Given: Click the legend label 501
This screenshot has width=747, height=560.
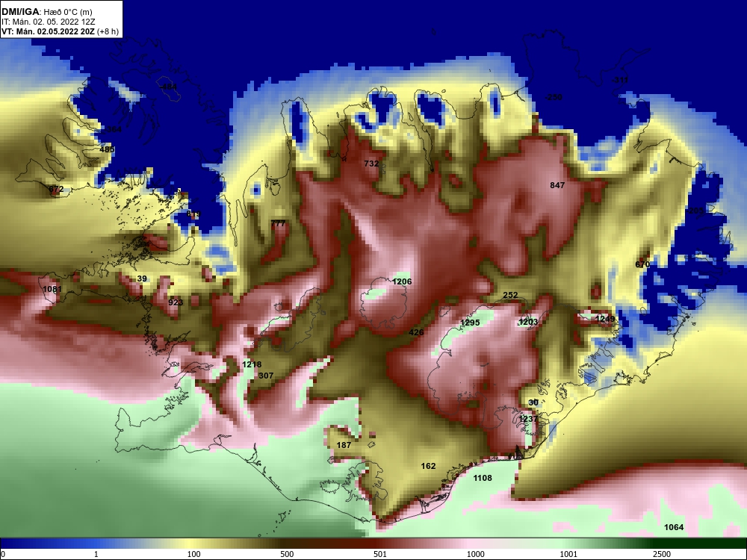Looking at the screenshot, I should 380,554.
